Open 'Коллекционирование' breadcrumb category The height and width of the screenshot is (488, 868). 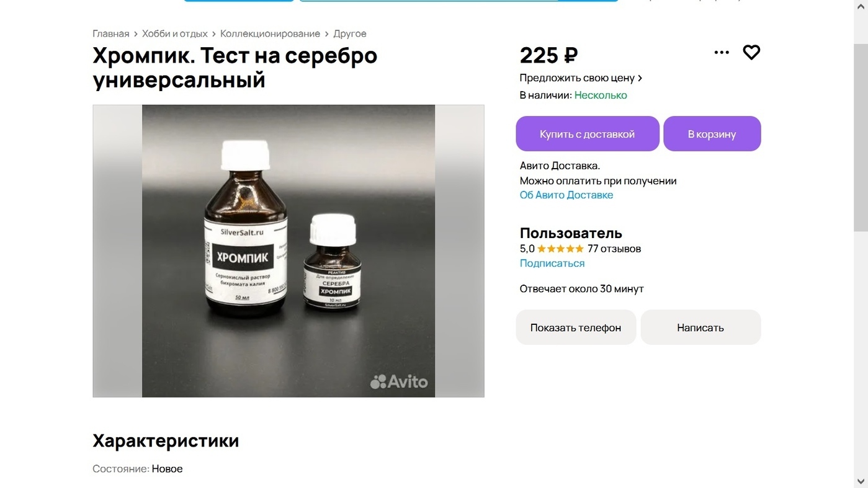coord(271,33)
